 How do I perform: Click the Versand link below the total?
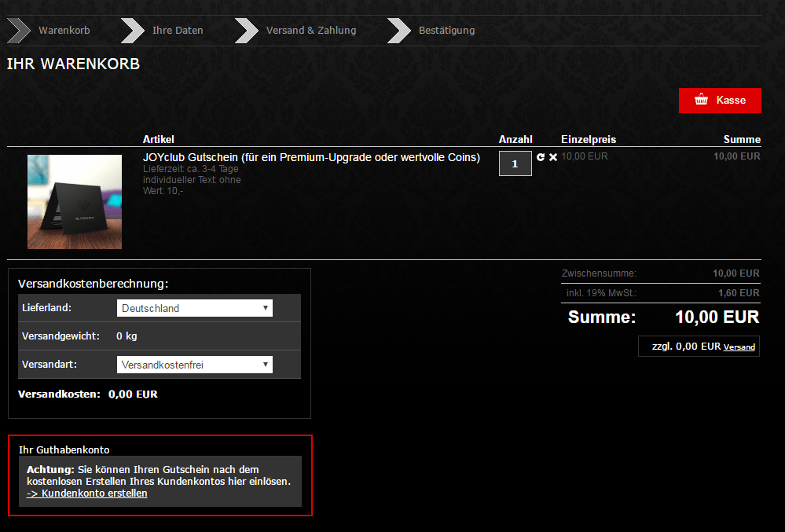point(739,347)
